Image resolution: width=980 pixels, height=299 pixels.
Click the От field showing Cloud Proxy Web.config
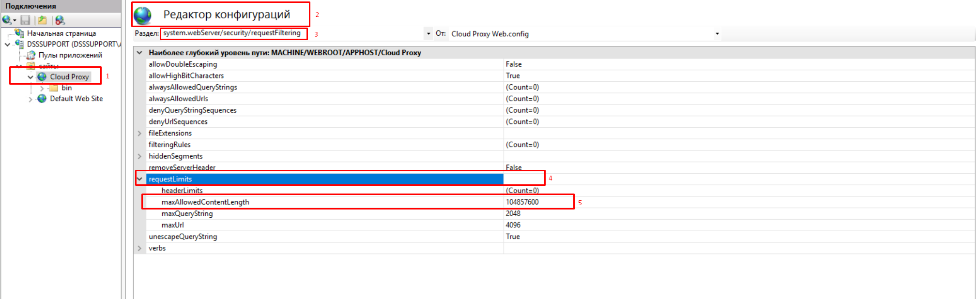click(581, 34)
